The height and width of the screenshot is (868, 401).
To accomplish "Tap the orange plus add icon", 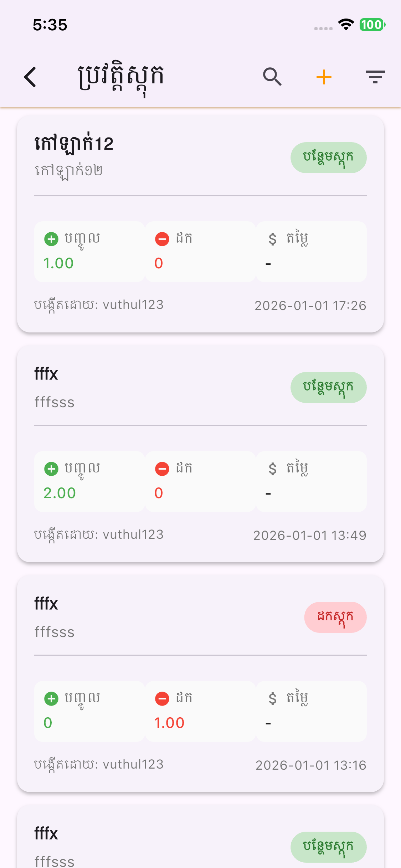I will [x=324, y=77].
